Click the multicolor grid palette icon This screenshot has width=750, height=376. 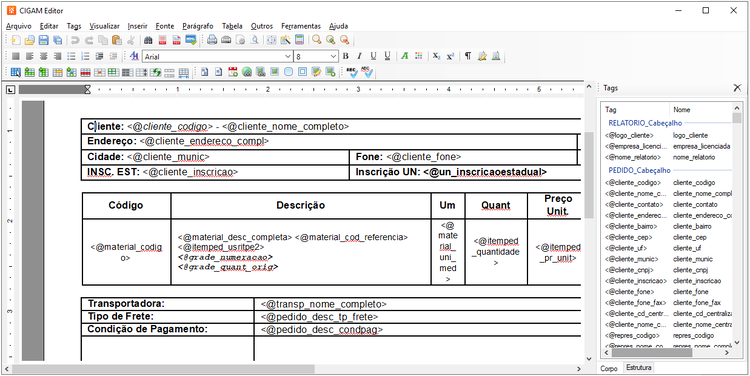pos(419,56)
